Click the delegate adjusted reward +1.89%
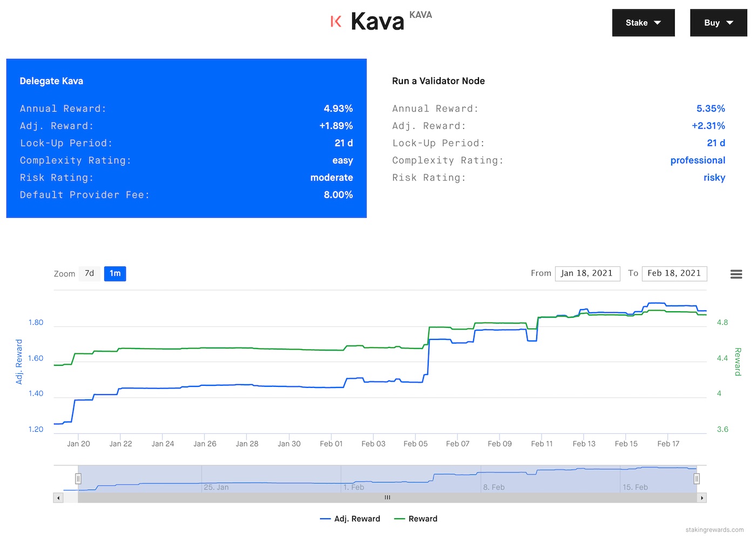Screen dimensions: 756x536 coord(336,126)
